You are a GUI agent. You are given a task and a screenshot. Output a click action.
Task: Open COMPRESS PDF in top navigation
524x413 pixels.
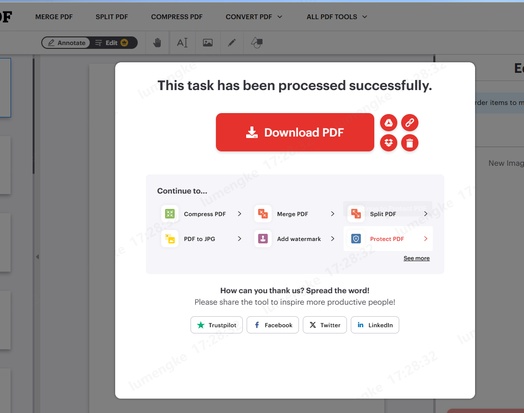pyautogui.click(x=176, y=17)
